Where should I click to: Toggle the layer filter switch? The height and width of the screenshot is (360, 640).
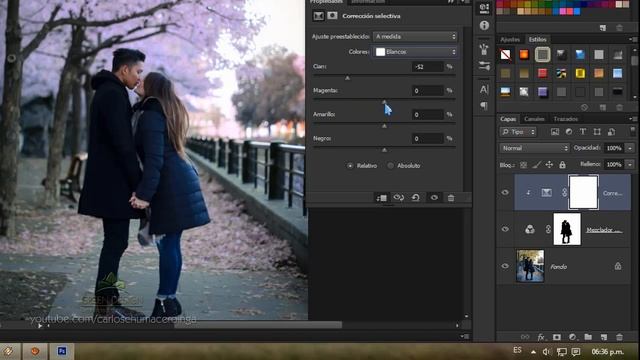[632, 131]
